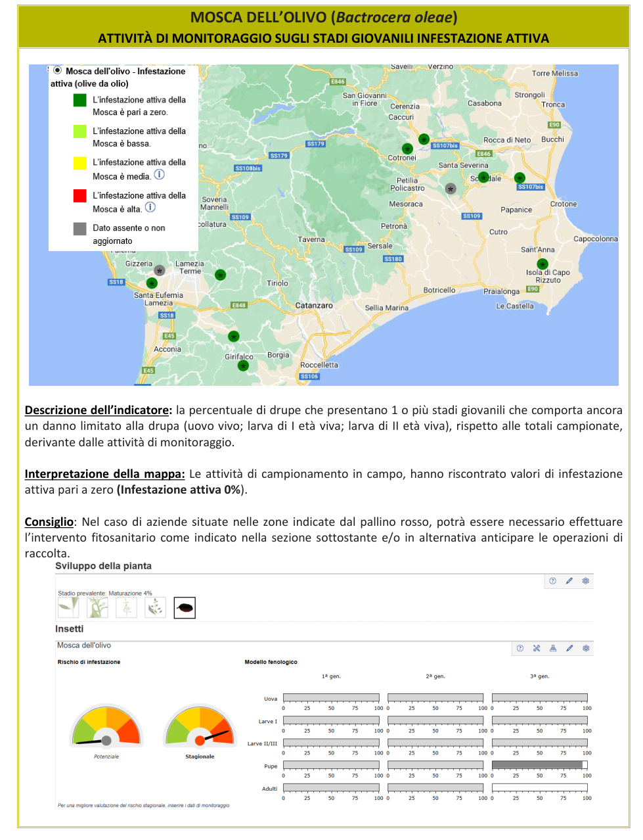The image size is (643, 840).
Task: Select the ripe olive maturation stage thumbnail
Action: point(185,608)
